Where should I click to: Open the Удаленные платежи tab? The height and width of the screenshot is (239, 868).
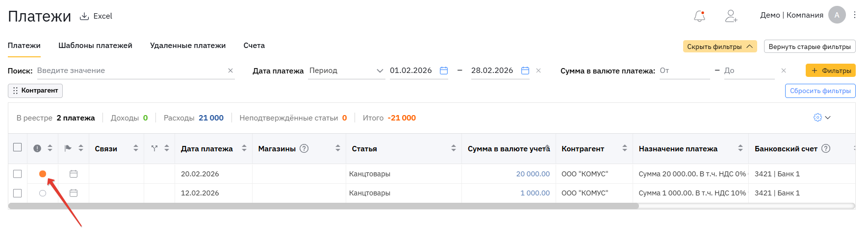pos(188,46)
